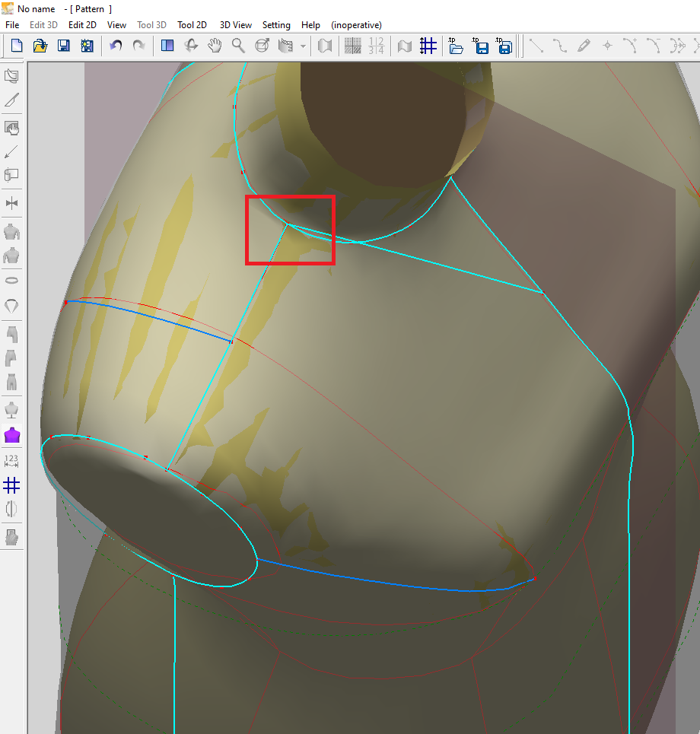This screenshot has height=734, width=700.
Task: Click the 3D surface sheet icon
Action: tap(11, 76)
